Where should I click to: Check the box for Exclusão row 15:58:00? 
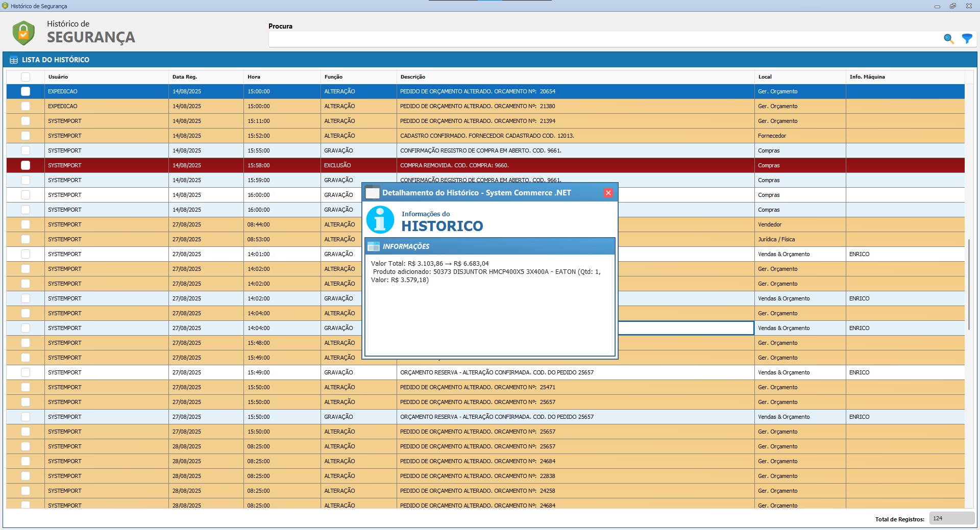(26, 165)
